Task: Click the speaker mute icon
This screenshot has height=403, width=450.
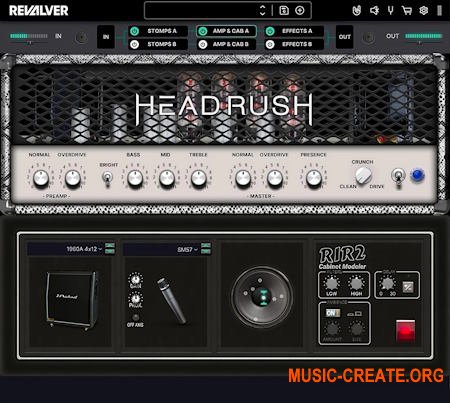Action: 374,11
